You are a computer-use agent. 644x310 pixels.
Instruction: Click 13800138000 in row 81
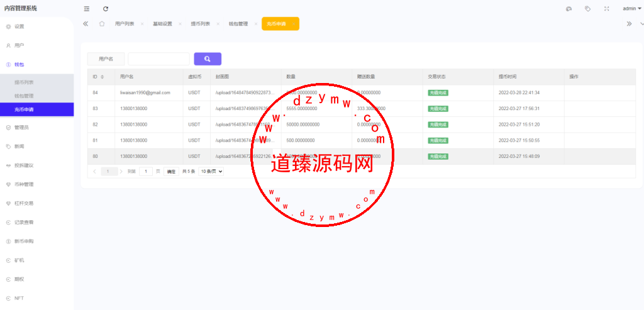(x=133, y=140)
